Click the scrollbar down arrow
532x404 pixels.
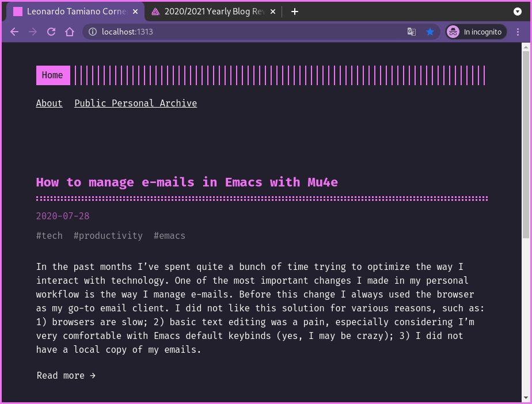526,398
